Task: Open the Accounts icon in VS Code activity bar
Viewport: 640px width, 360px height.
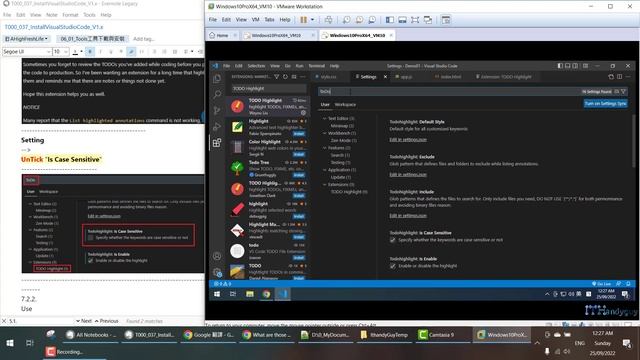Action: pos(217,256)
